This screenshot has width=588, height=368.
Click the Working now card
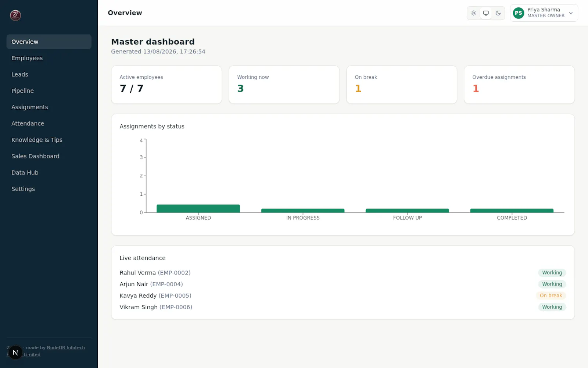pos(284,85)
